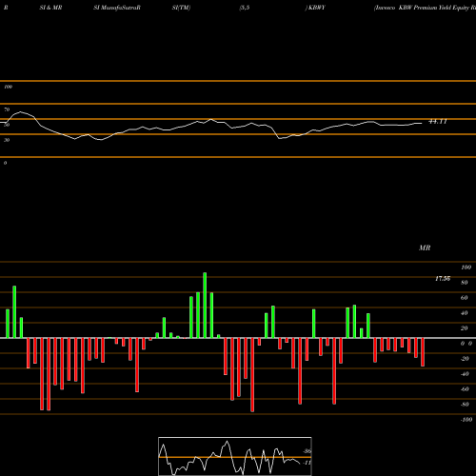Click the first green bar in the MR histogram
Screen dimensions: 476x476
point(8,324)
